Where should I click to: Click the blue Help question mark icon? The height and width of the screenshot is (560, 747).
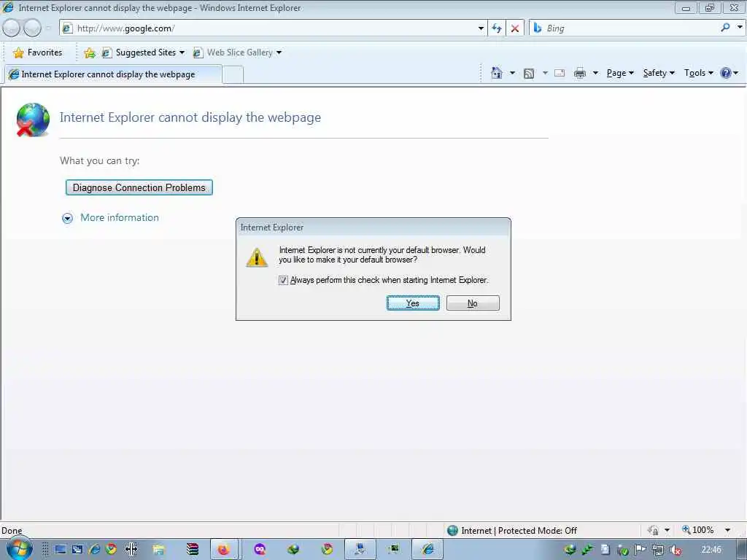(726, 73)
